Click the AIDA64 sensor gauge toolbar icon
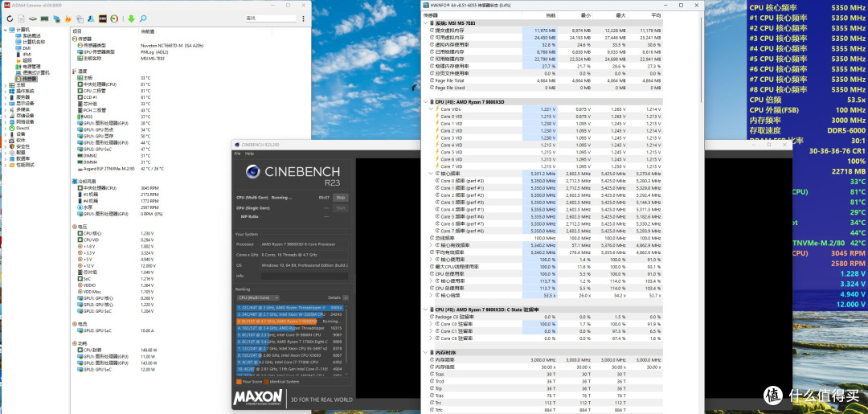The width and height of the screenshot is (868, 414). 114,18
